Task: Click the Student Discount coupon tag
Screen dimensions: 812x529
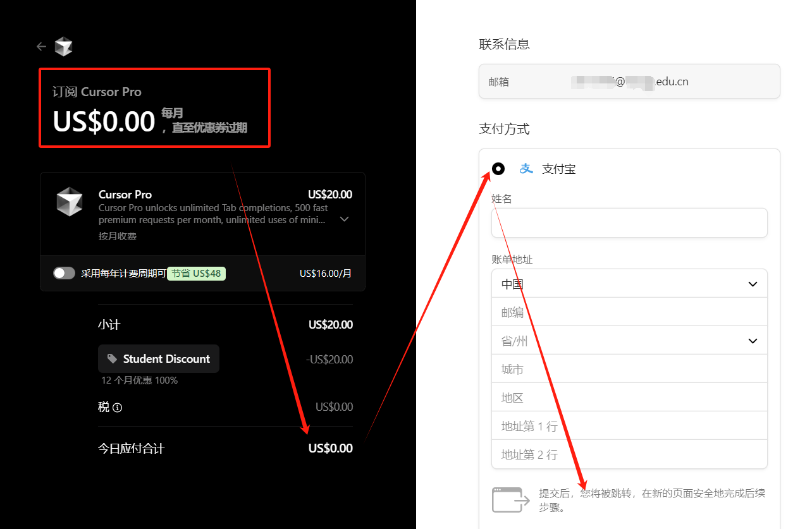Action: (159, 358)
